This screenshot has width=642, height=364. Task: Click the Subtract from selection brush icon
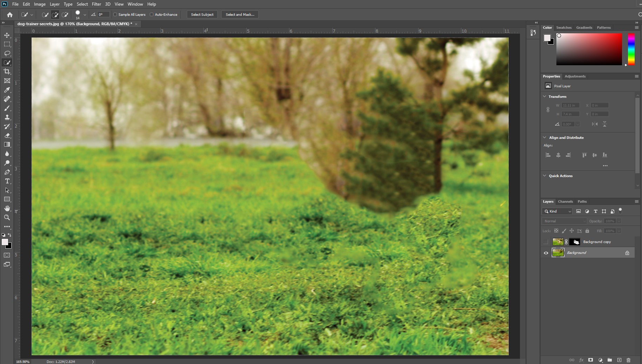[x=65, y=15]
